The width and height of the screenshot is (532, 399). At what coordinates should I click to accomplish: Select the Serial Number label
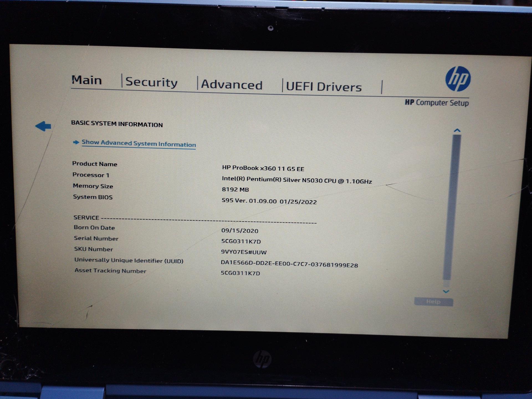[x=96, y=238]
